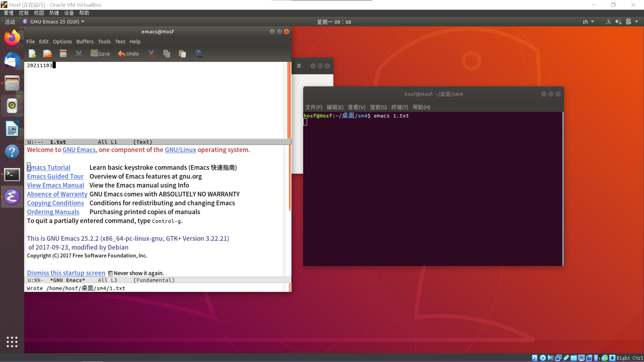Open the View Emacs Manual link
This screenshot has width=644, height=362.
point(56,185)
